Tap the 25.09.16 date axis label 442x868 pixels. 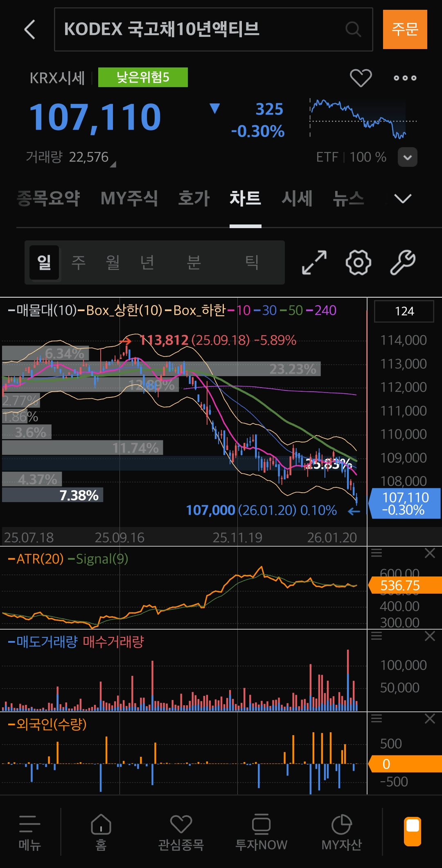120,537
